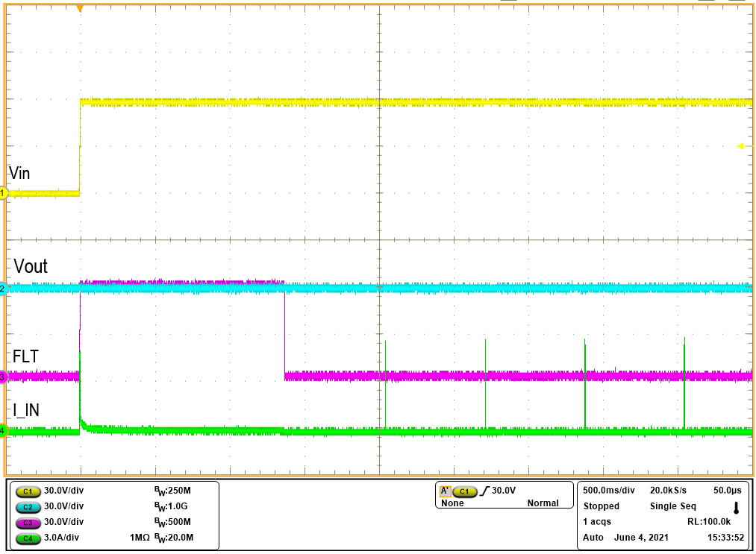Click the Vin waveform label
Viewport: 756px width, 554px height.
pyautogui.click(x=20, y=174)
